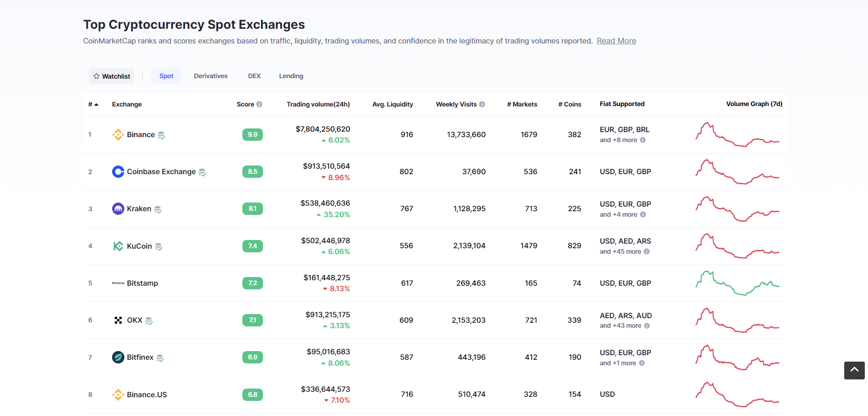Viewport: 868px width, 416px height.
Task: Click Binance.US score badge 6.8
Action: click(252, 395)
